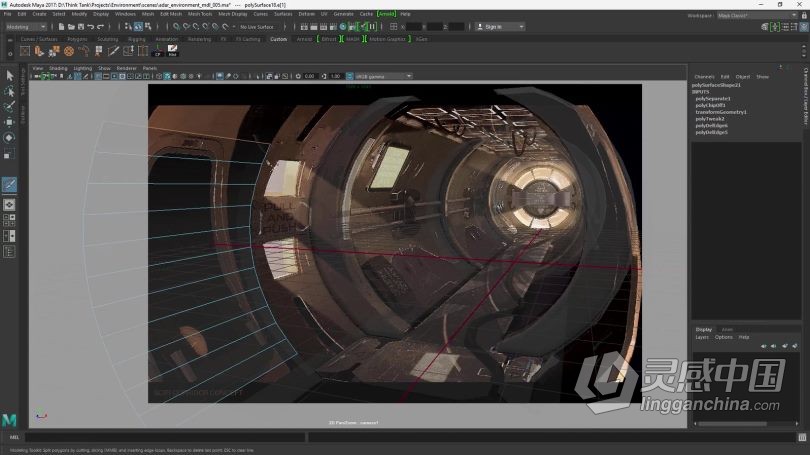
Task: Choose the Rotate tool in toolbox
Action: [x=9, y=138]
